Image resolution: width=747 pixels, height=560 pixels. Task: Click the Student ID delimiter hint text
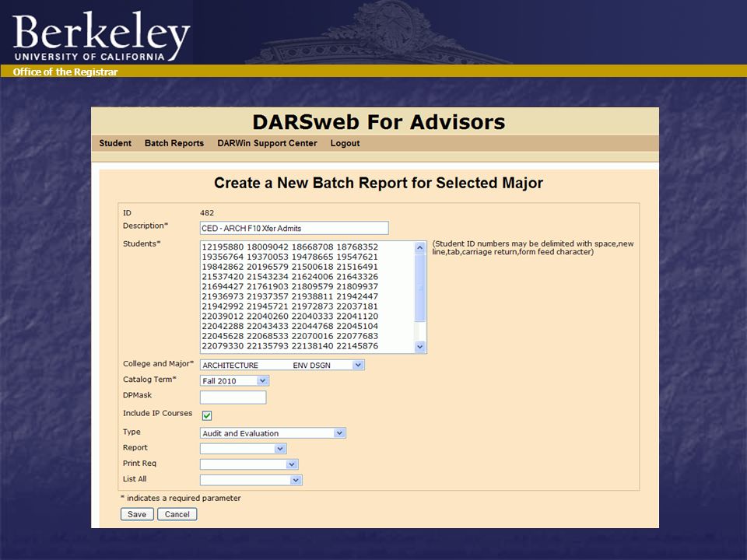[x=532, y=247]
